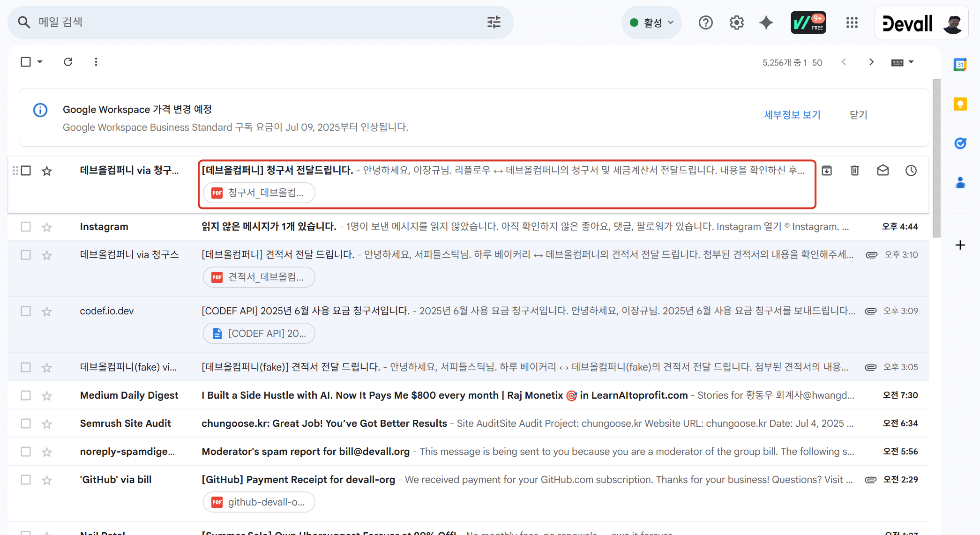Star the Instagram email
Viewport: 980px width, 535px height.
tap(47, 227)
